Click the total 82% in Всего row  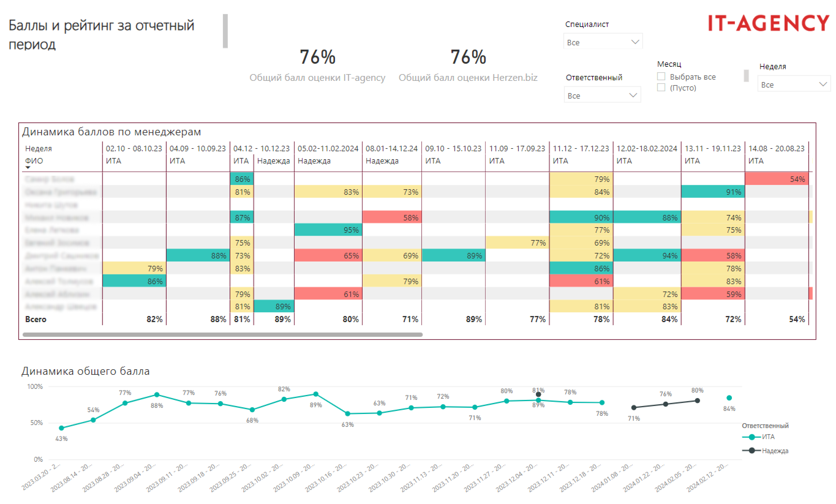point(154,319)
